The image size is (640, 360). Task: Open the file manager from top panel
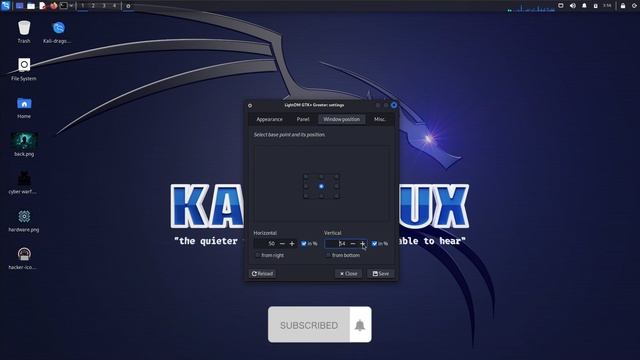tap(31, 6)
